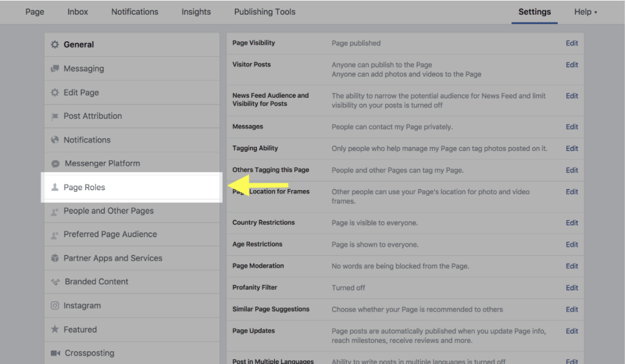Click the Instagram camera icon
This screenshot has height=364, width=626.
pos(55,306)
